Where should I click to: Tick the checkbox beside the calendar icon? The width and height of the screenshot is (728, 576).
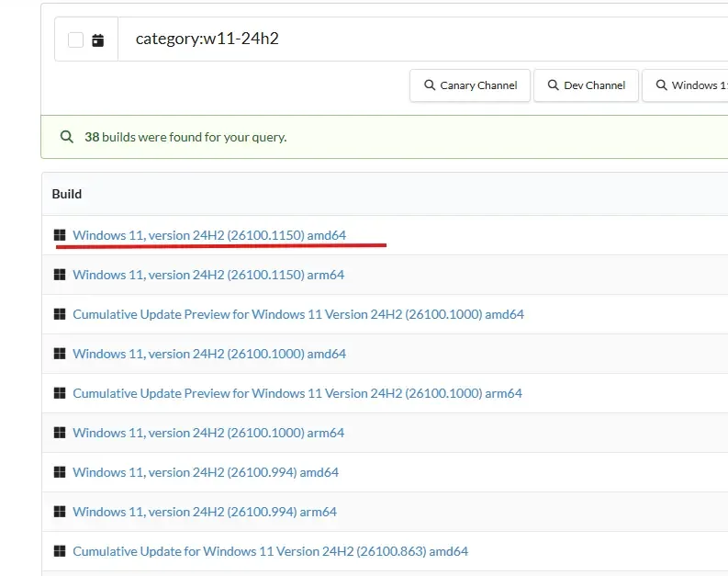75,40
